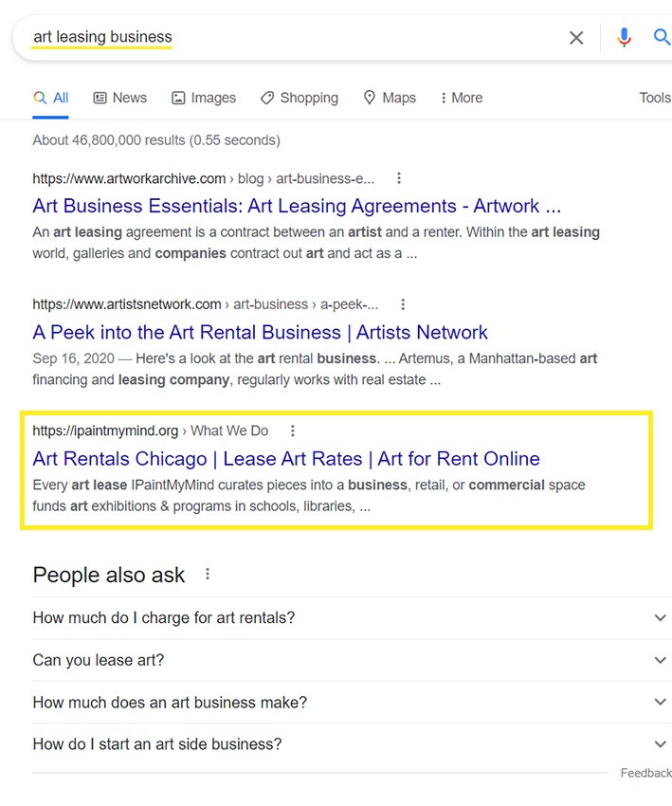Open three-dot menu for ipaintmymind.org result

[x=293, y=430]
